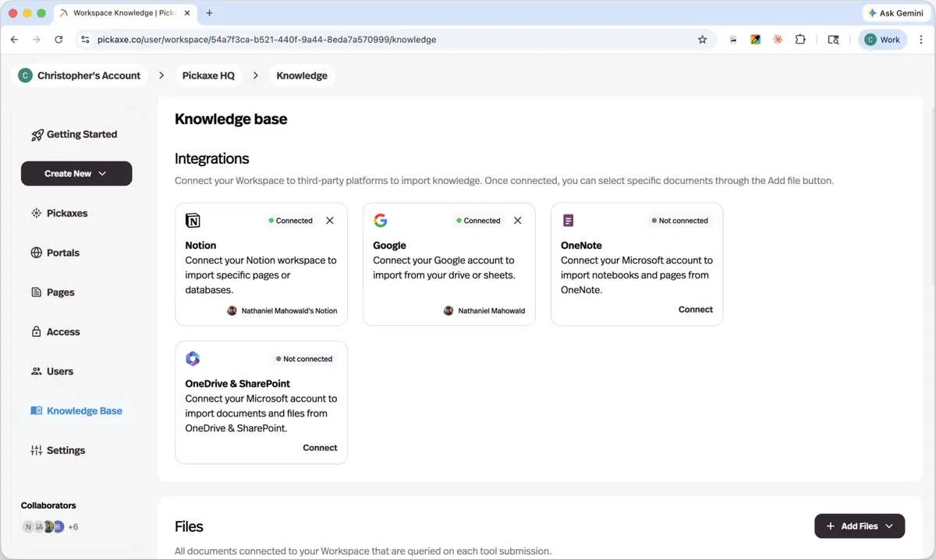This screenshot has height=560, width=936.
Task: Open the Work profile menu
Action: [x=882, y=40]
